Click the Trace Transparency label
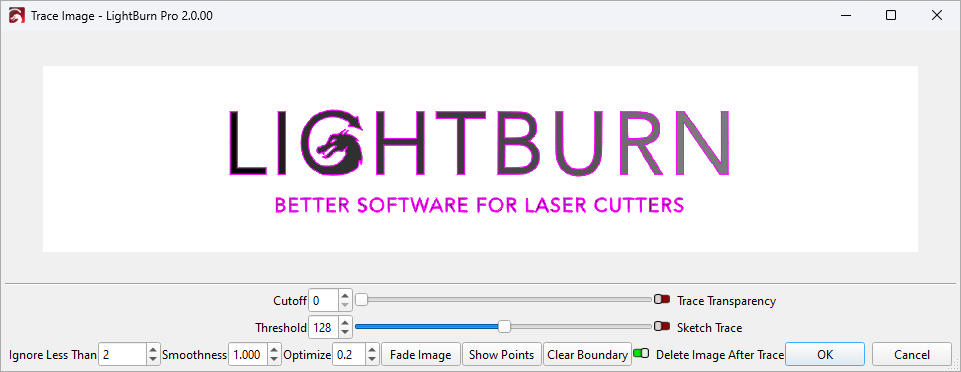The width and height of the screenshot is (961, 372). tap(726, 301)
